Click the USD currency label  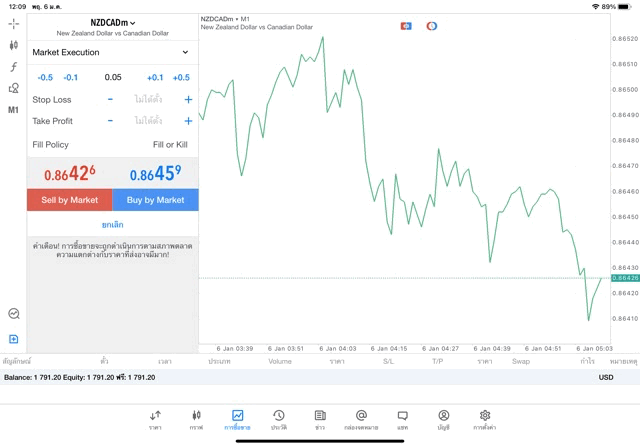coord(606,377)
